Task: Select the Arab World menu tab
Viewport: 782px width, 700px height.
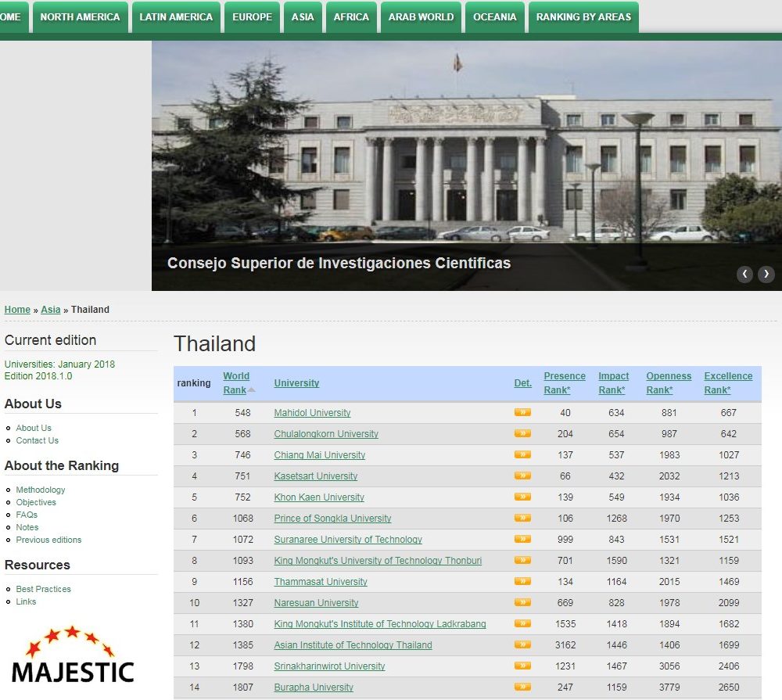Action: (421, 17)
